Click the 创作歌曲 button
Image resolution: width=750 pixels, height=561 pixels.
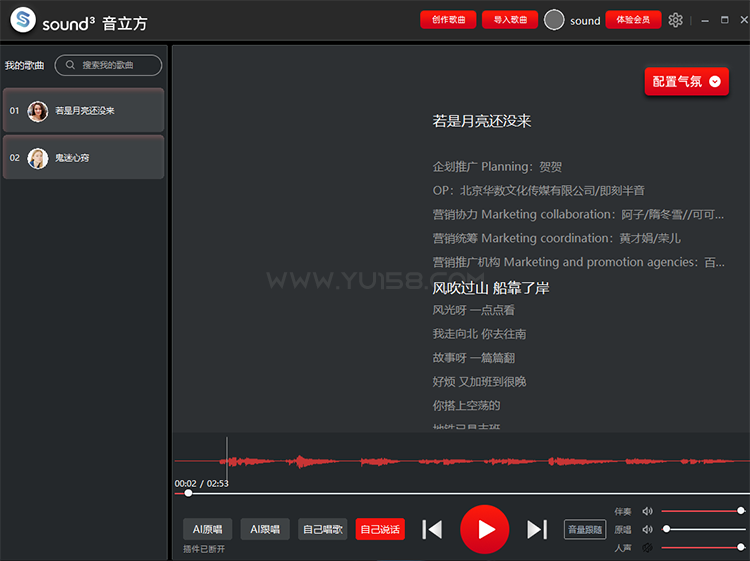[448, 20]
